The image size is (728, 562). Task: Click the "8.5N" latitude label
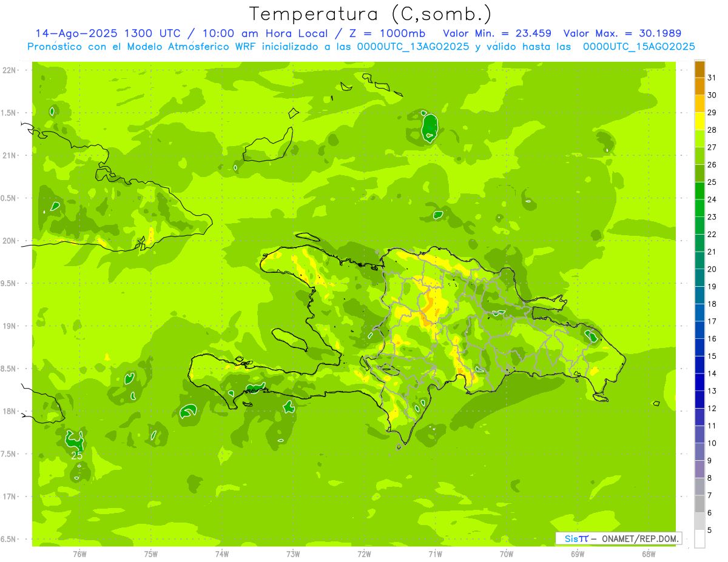9,369
